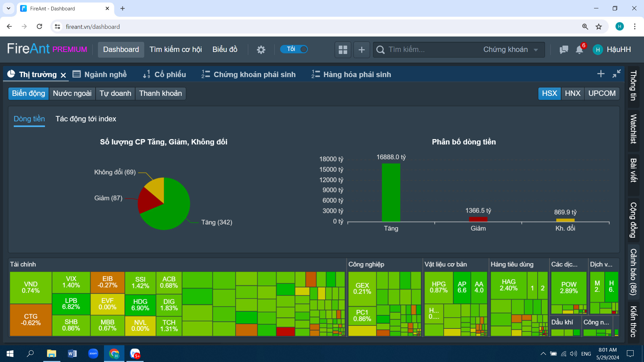This screenshot has height=362, width=644.
Task: Open the chat messages icon
Action: click(564, 50)
